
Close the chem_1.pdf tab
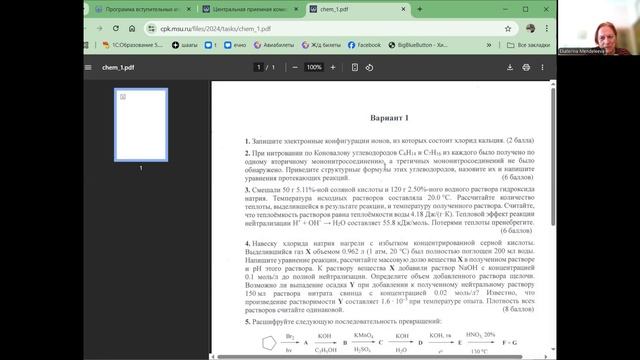403,9
